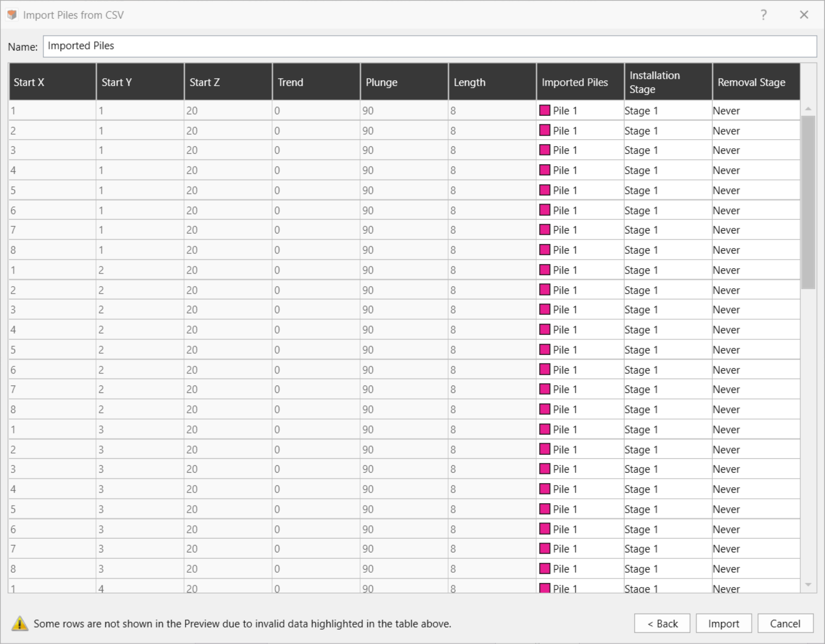Select the Start X column header
The image size is (825, 644).
coord(52,82)
